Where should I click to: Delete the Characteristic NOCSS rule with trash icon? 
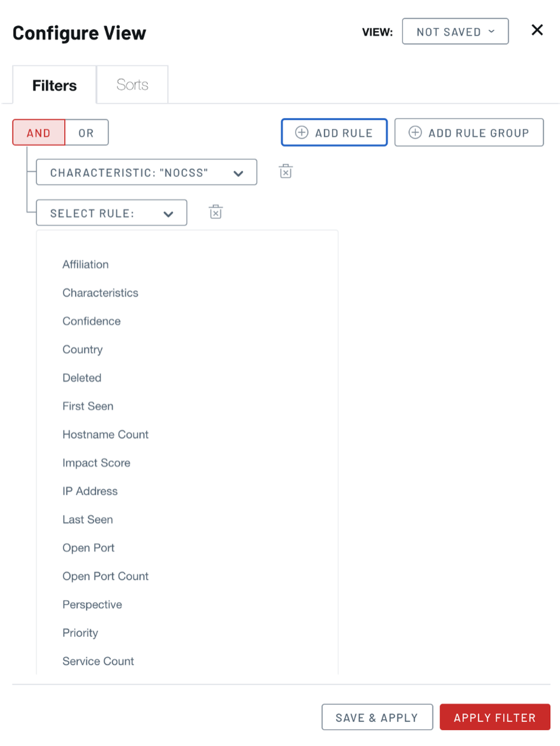click(x=286, y=171)
